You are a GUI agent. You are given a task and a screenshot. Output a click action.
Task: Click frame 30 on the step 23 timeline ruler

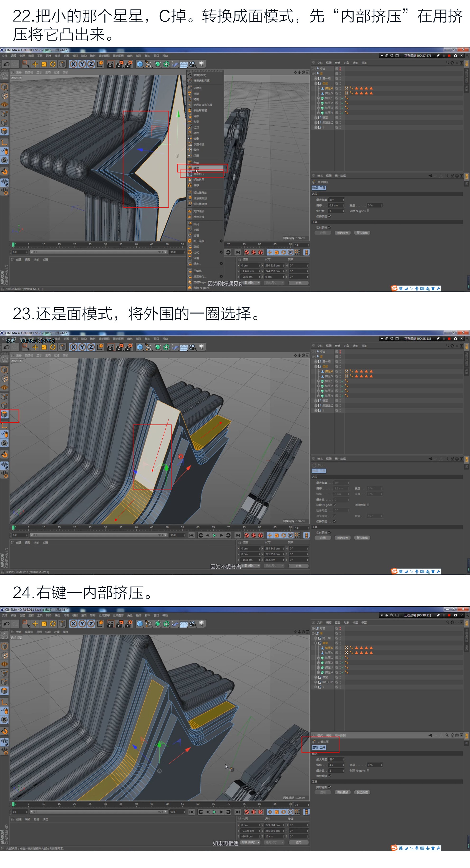coord(106,527)
